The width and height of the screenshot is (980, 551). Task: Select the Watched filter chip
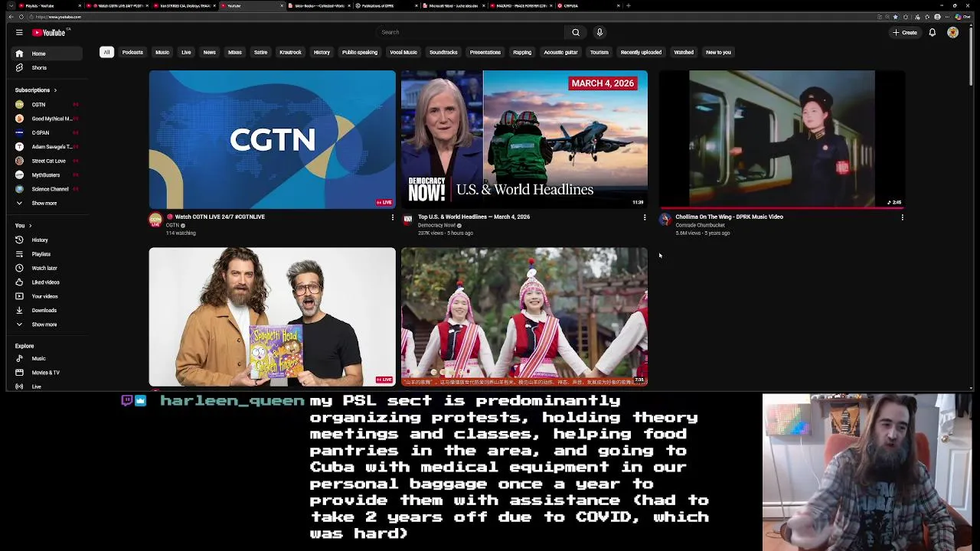click(684, 52)
